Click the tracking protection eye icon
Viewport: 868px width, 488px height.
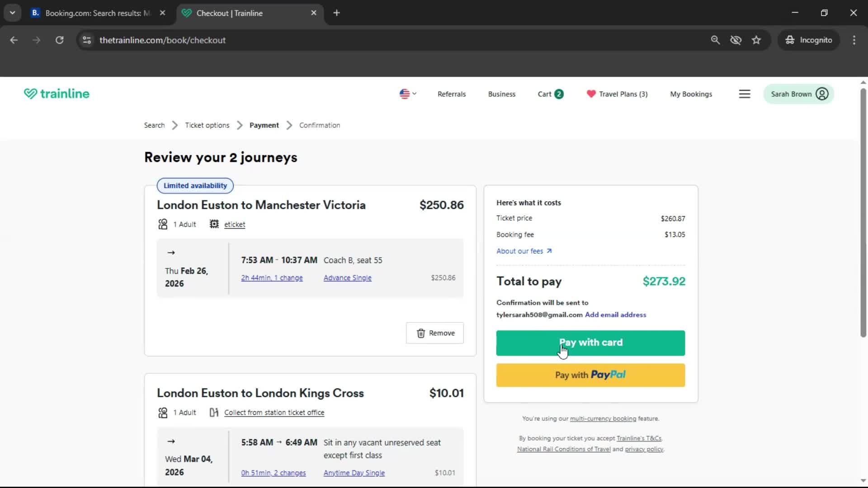736,40
